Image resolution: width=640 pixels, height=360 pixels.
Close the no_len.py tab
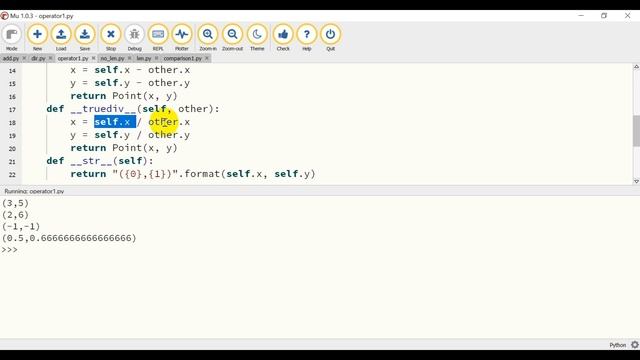click(130, 58)
